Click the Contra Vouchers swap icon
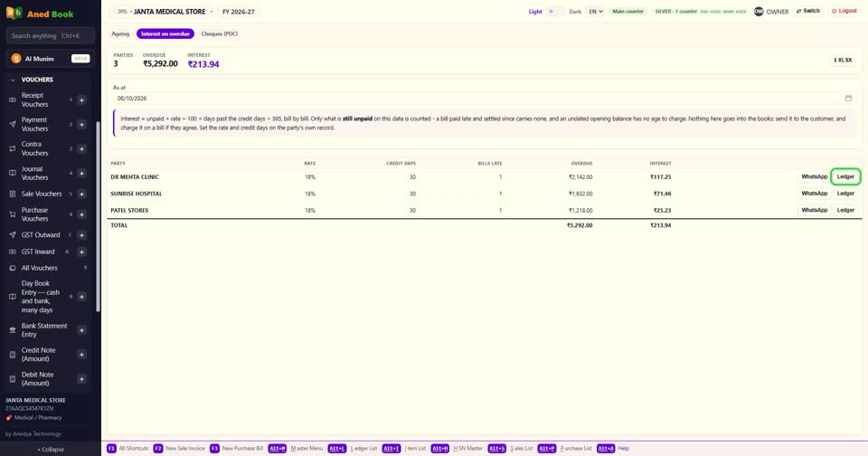This screenshot has width=868, height=456. [12, 149]
